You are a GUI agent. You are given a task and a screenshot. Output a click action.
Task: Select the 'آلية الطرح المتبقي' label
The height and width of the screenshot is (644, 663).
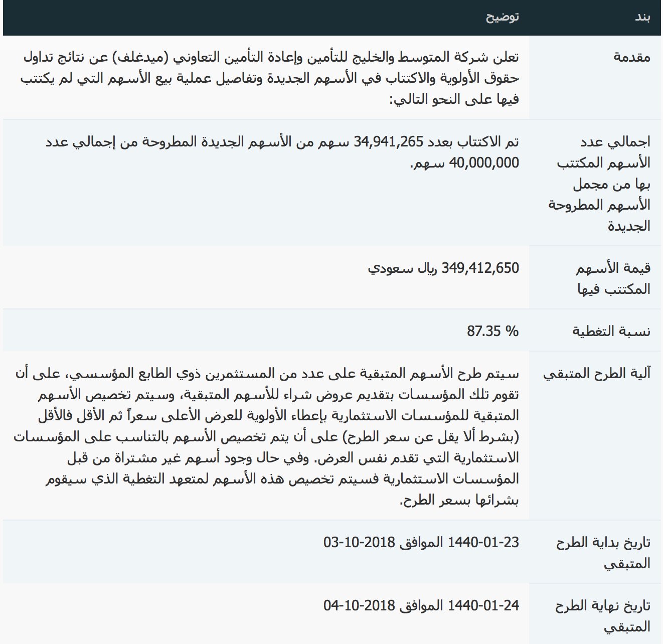click(597, 374)
